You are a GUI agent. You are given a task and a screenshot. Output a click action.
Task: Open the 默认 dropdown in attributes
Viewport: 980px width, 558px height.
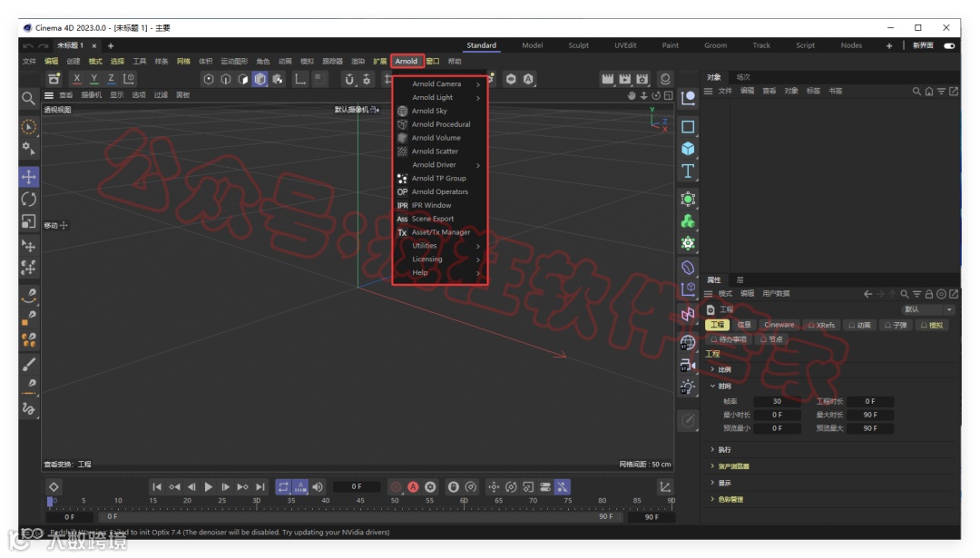[x=928, y=309]
